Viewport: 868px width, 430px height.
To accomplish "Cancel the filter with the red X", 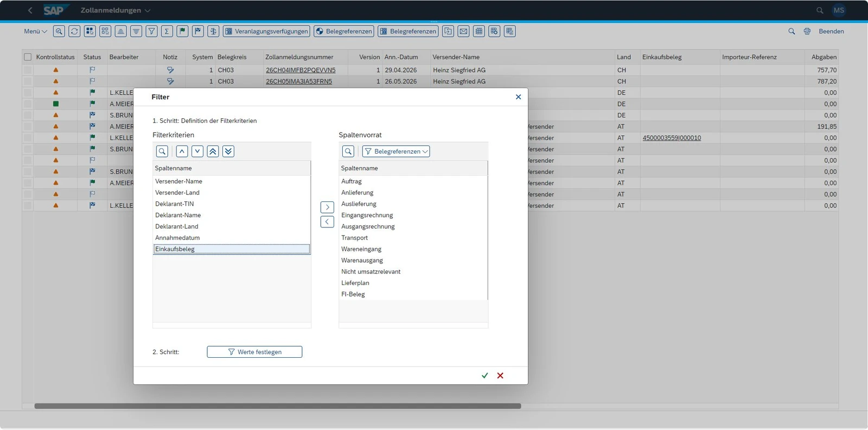I will pos(500,376).
